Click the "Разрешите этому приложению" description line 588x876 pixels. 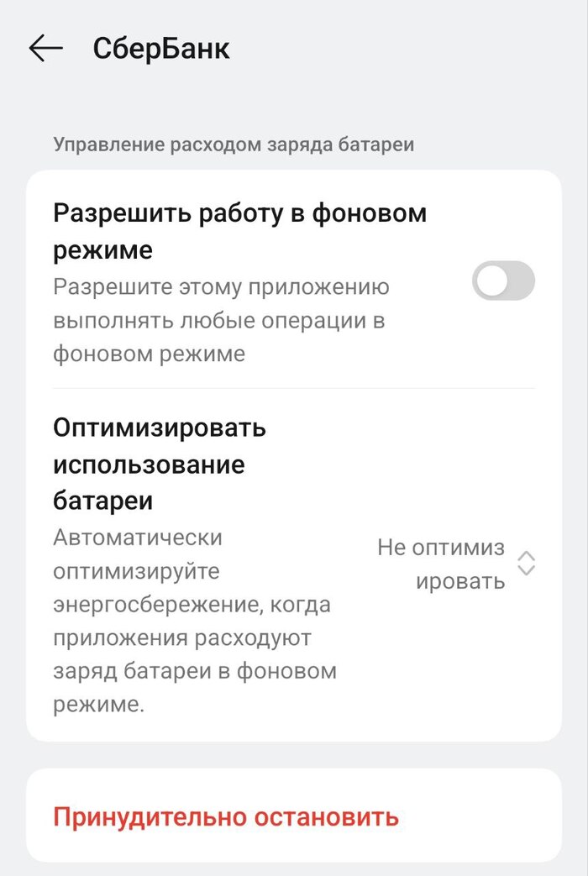[221, 287]
